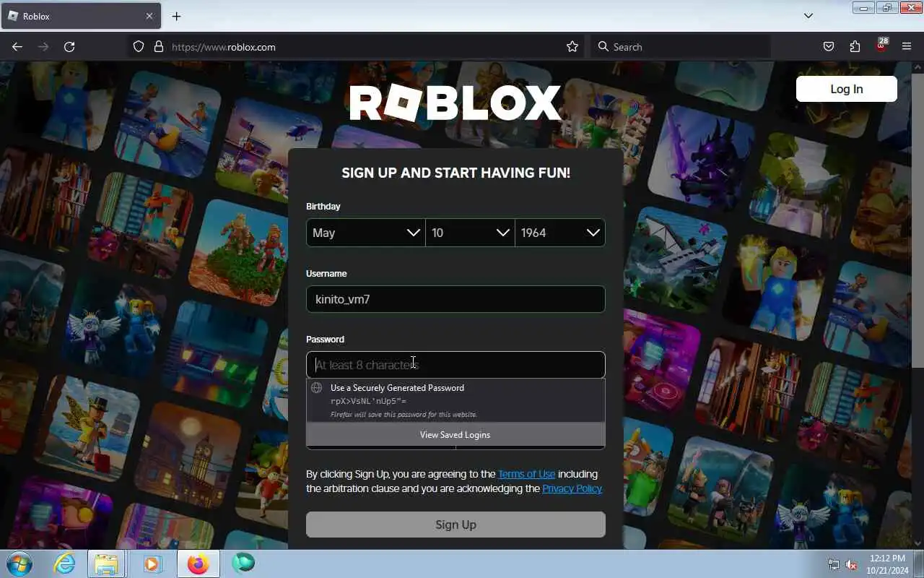Open the Terms of Use link
The image size is (924, 578).
pyautogui.click(x=527, y=474)
